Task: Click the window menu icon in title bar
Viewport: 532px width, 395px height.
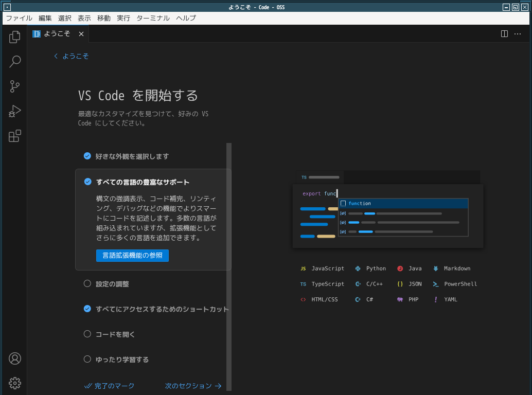Action: pos(7,7)
